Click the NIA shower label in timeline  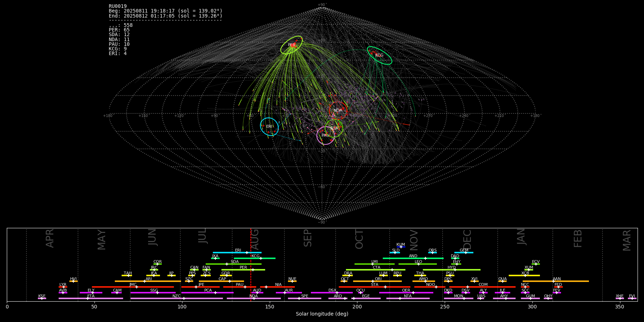tap(278, 285)
